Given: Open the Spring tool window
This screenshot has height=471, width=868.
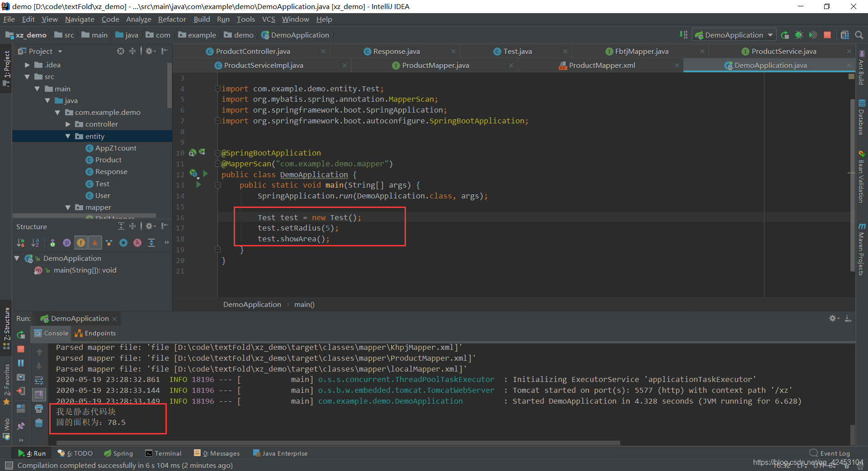Looking at the screenshot, I should click(x=118, y=453).
